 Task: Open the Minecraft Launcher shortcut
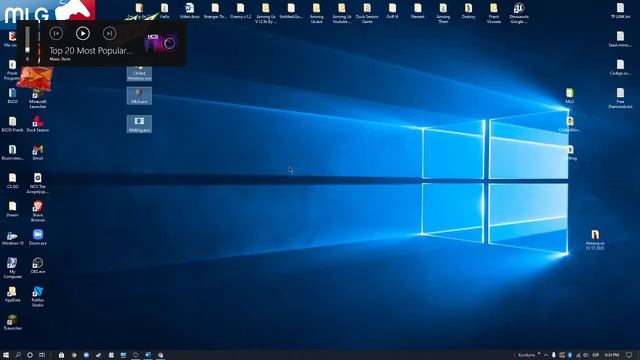click(38, 98)
